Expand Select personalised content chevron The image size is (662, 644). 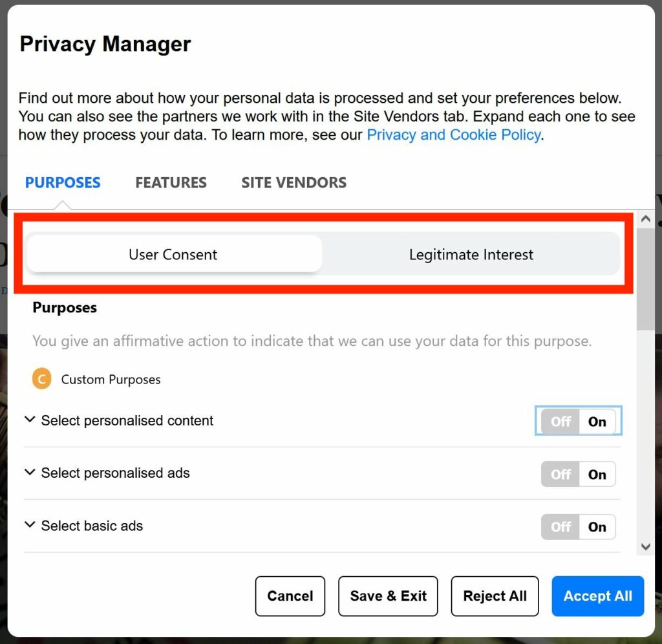(29, 420)
